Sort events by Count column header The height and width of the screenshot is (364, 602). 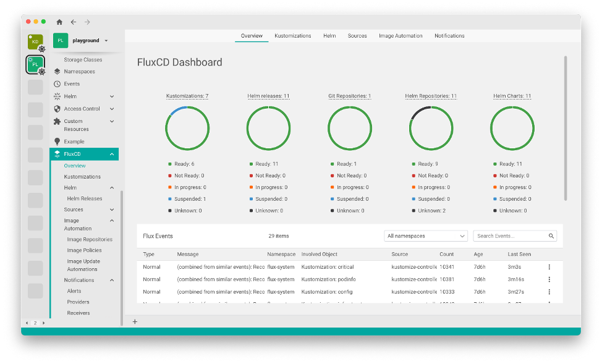coord(446,254)
